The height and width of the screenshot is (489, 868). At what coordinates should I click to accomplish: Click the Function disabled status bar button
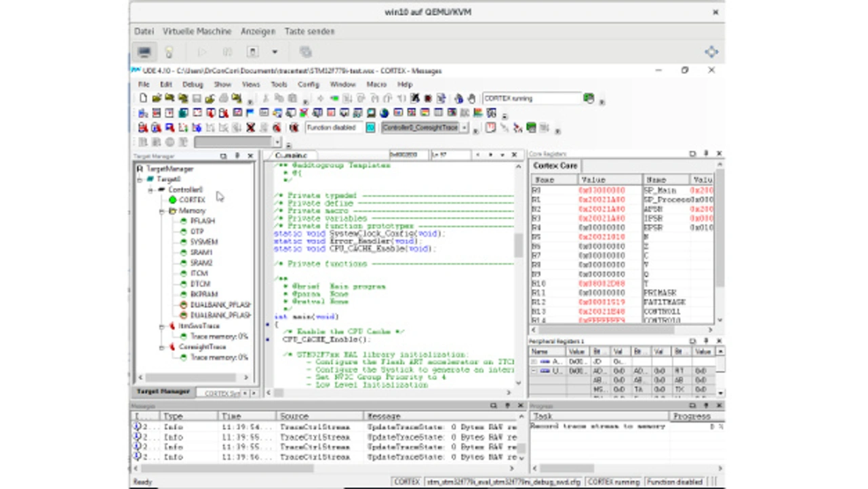[x=675, y=482]
